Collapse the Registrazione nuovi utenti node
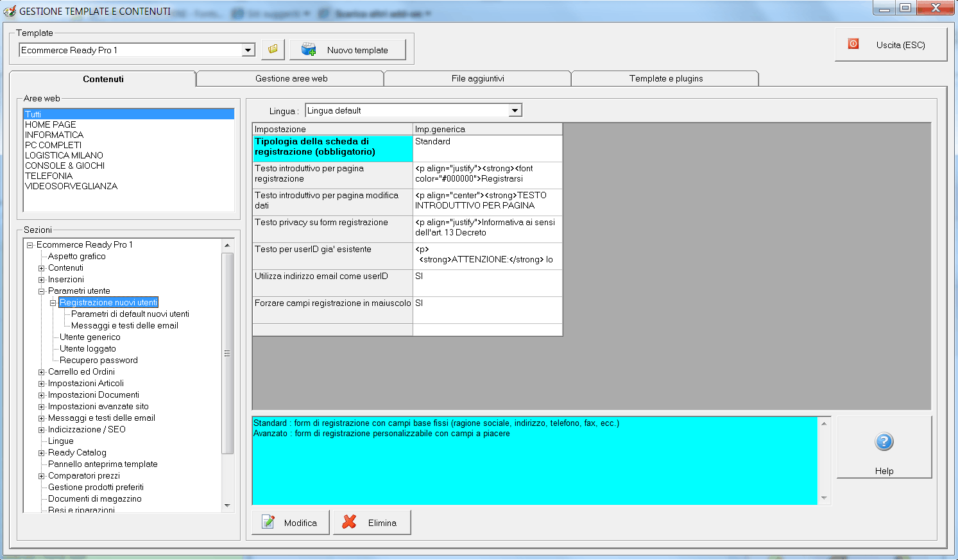The width and height of the screenshot is (958, 560). click(x=53, y=303)
